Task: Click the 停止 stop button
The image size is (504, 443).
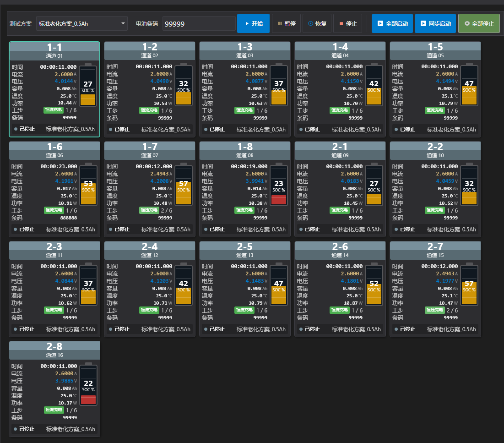Action: (x=348, y=23)
